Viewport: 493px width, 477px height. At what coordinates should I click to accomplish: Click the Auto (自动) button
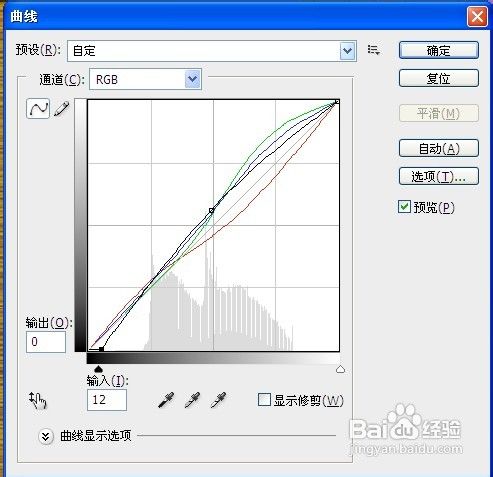tap(439, 148)
